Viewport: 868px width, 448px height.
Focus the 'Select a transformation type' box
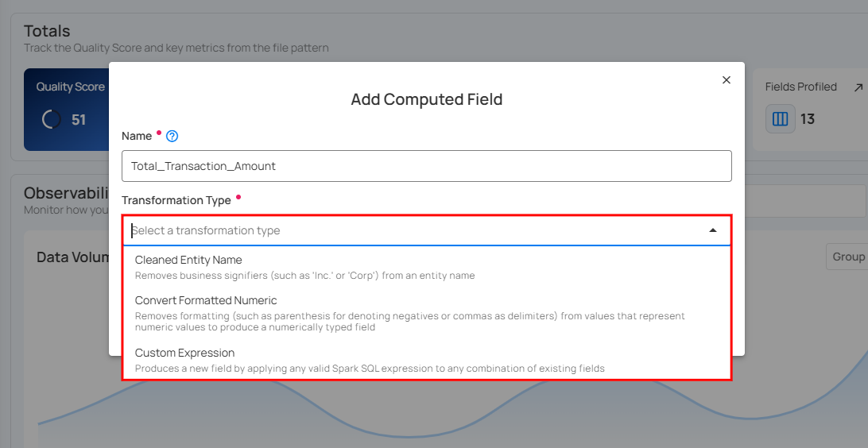[413, 230]
